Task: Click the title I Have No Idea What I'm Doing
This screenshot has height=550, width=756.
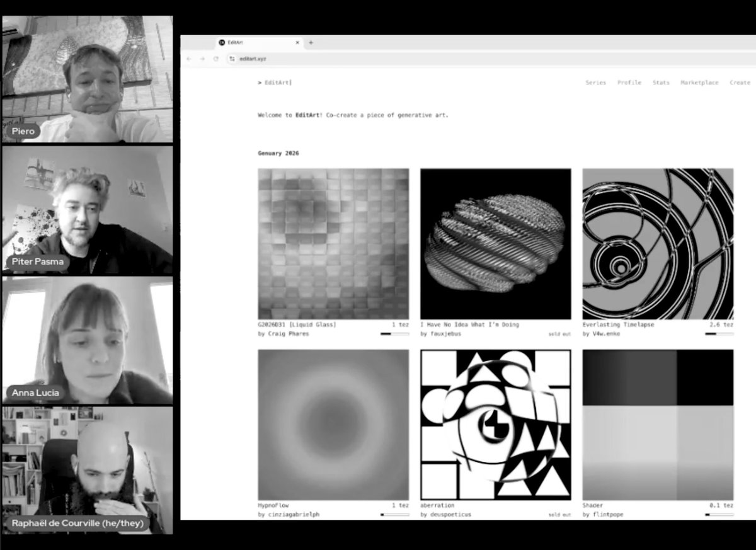Action: [469, 324]
